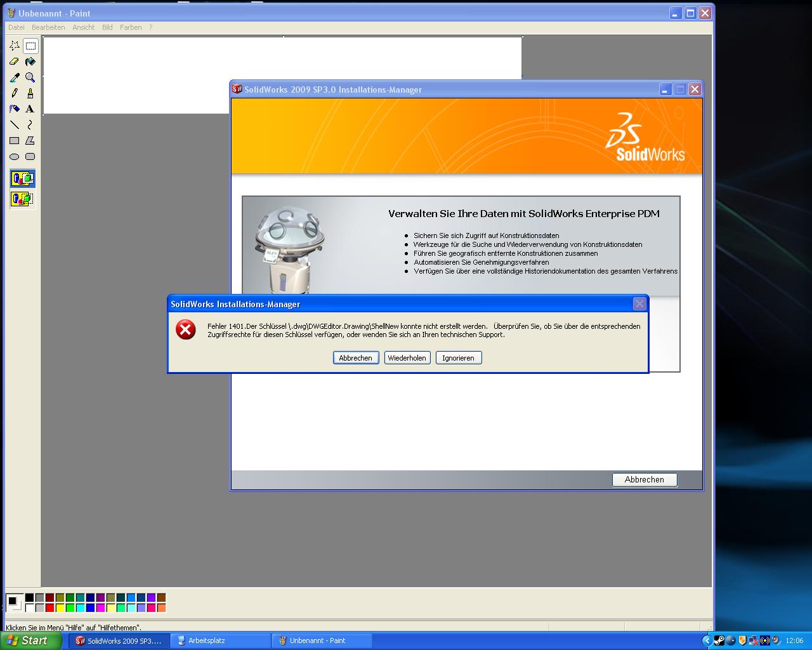Click the foreground/background color indicator box

tap(14, 602)
